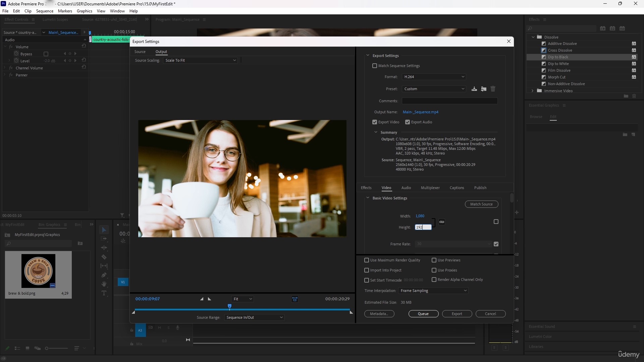This screenshot has width=644, height=362.
Task: Toggle the Level stopwatch animation icon
Action: (x=16, y=61)
